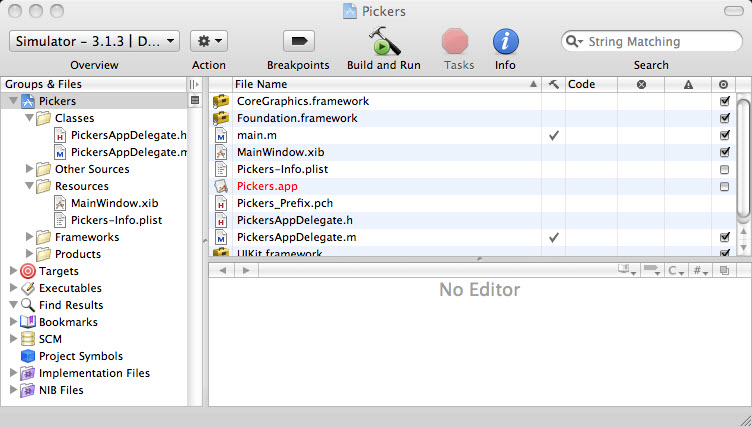Viewport: 752px width, 427px height.
Task: Enable target checkbox for Pickers-Info.plist row
Action: click(724, 169)
